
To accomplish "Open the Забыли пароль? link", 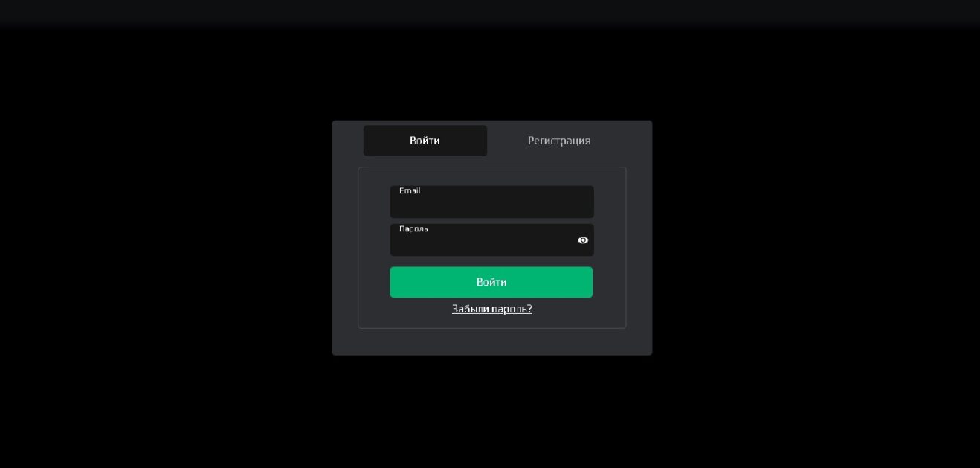I will coord(491,309).
